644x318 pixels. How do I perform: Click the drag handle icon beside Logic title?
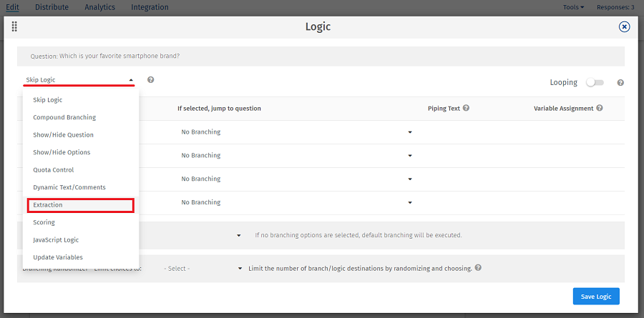coord(14,26)
